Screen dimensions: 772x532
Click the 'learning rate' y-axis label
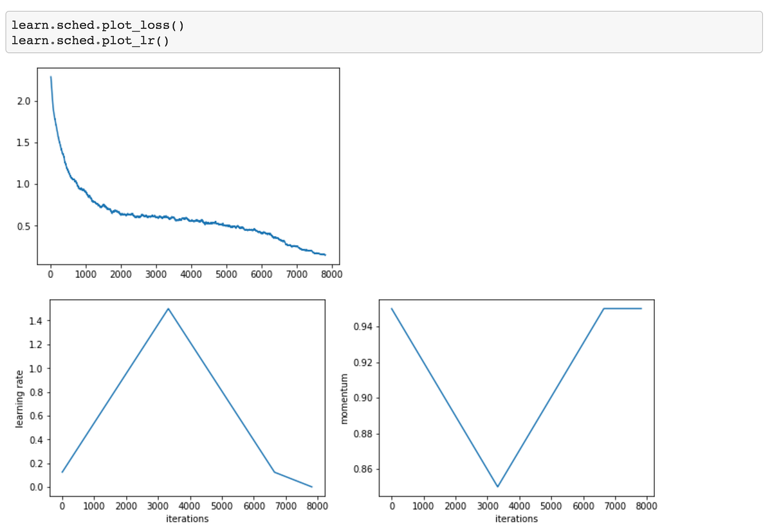pos(19,399)
